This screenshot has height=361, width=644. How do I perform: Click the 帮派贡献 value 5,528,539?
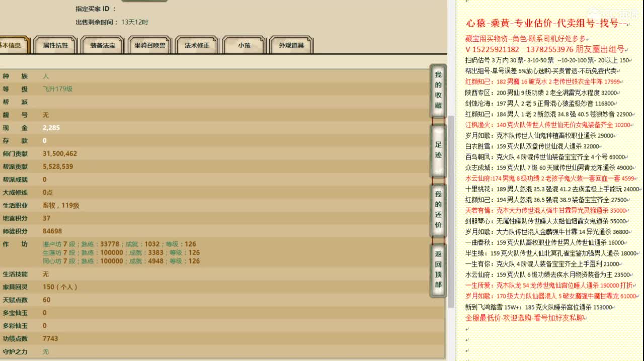coord(58,166)
